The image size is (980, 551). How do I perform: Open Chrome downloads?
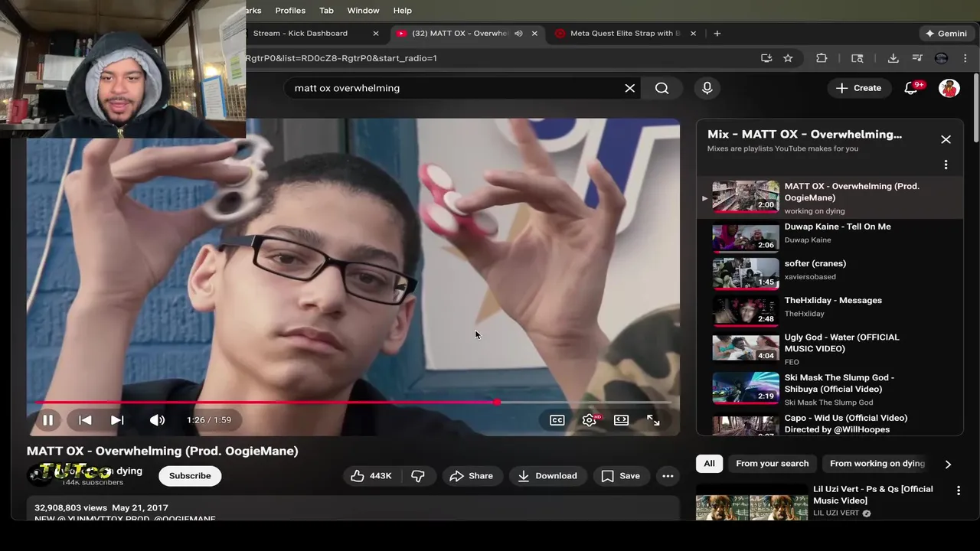tap(893, 58)
